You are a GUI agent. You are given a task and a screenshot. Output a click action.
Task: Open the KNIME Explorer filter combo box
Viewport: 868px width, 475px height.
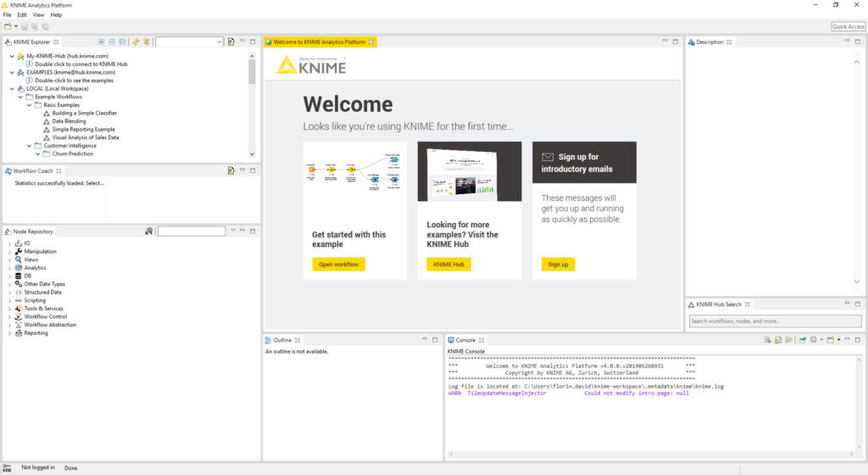(189, 42)
